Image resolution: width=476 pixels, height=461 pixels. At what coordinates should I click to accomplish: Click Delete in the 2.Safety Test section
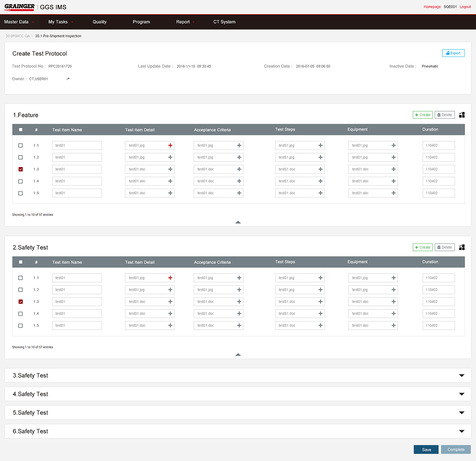point(445,247)
